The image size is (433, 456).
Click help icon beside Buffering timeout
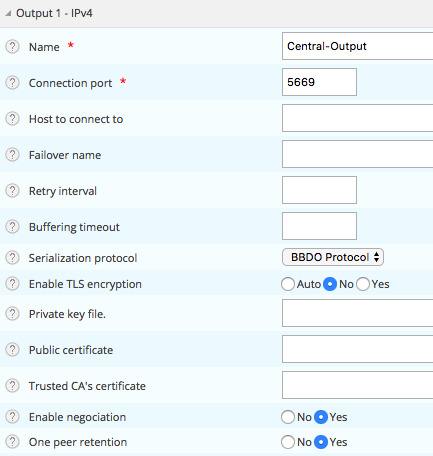pos(12,227)
